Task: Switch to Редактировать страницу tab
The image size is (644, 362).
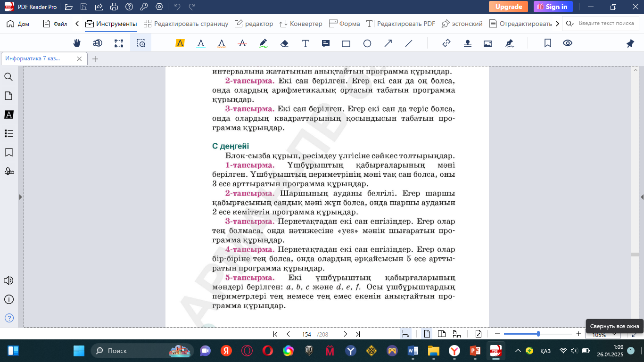Action: pyautogui.click(x=186, y=24)
